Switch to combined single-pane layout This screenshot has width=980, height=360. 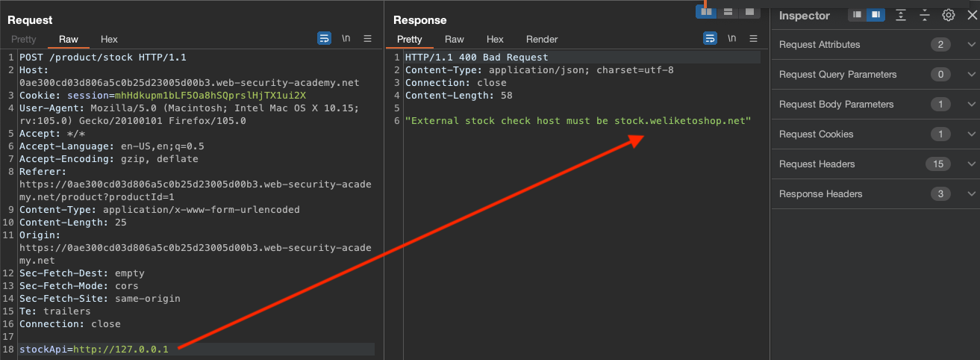[x=749, y=11]
